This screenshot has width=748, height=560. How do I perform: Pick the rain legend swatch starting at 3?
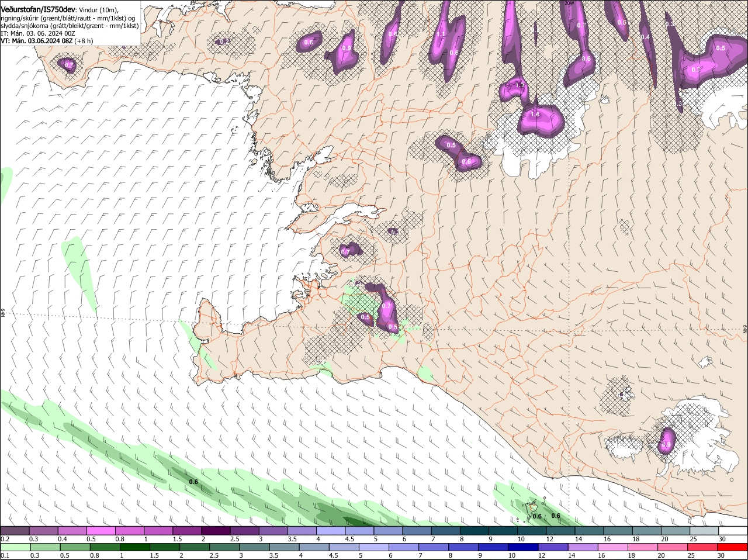click(255, 547)
